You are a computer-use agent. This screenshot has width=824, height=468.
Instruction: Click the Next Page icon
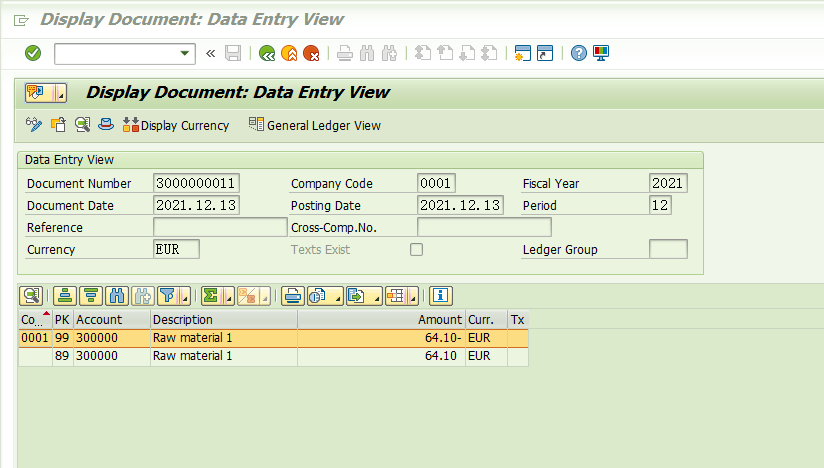point(467,53)
